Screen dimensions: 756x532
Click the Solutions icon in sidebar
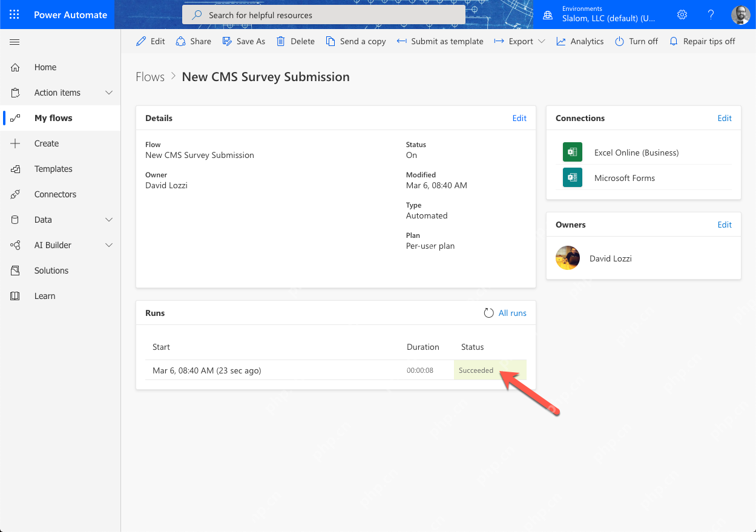click(x=15, y=271)
